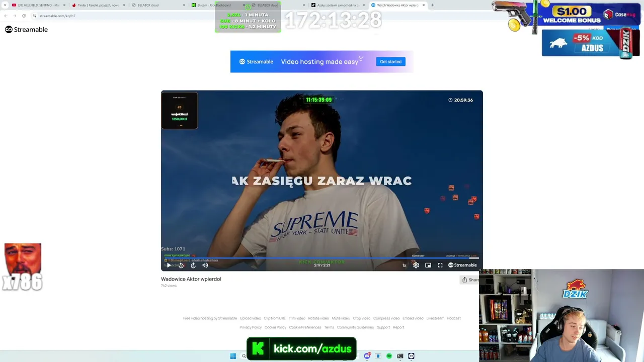The height and width of the screenshot is (362, 644).
Task: Open the Trim video footer link
Action: click(x=297, y=318)
